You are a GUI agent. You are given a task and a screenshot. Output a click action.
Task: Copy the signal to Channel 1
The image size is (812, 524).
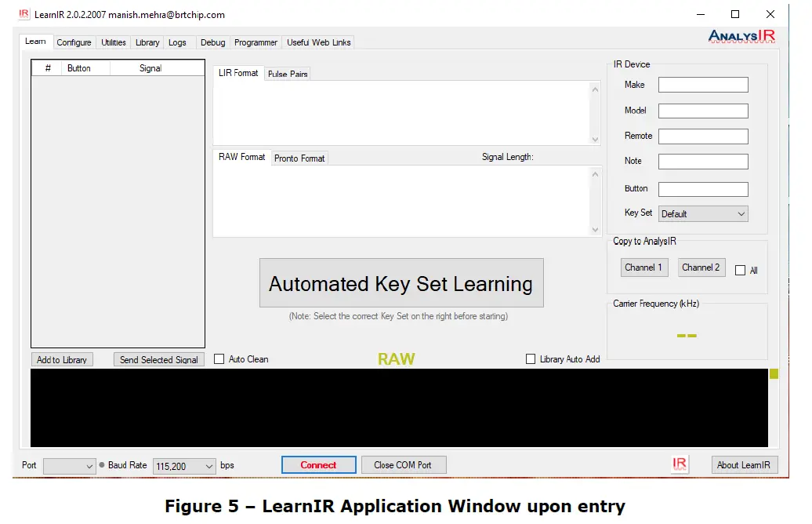(643, 267)
